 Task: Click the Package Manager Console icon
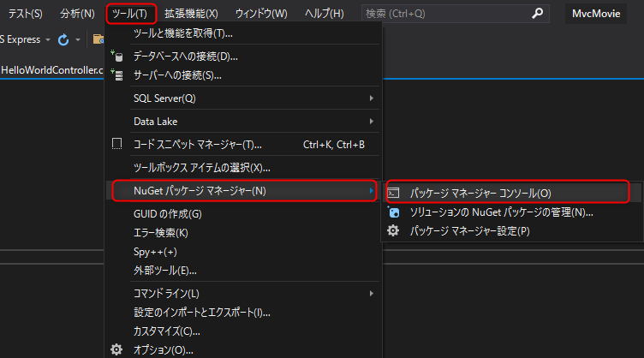click(x=393, y=193)
